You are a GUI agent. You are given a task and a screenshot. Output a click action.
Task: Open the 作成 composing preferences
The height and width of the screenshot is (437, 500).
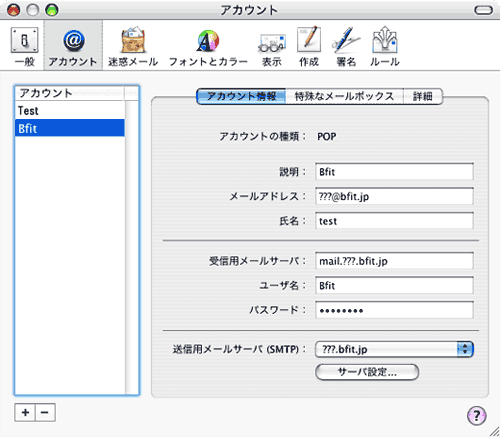point(309,46)
